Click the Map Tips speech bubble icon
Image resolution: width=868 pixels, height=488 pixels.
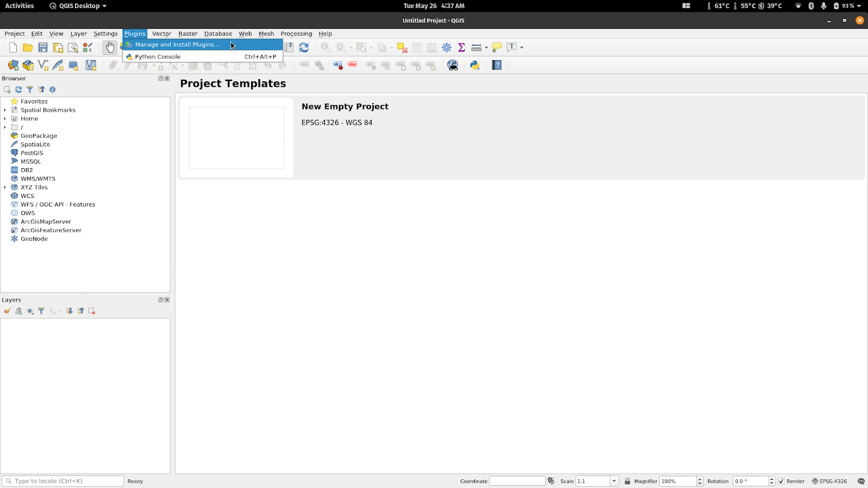point(496,48)
